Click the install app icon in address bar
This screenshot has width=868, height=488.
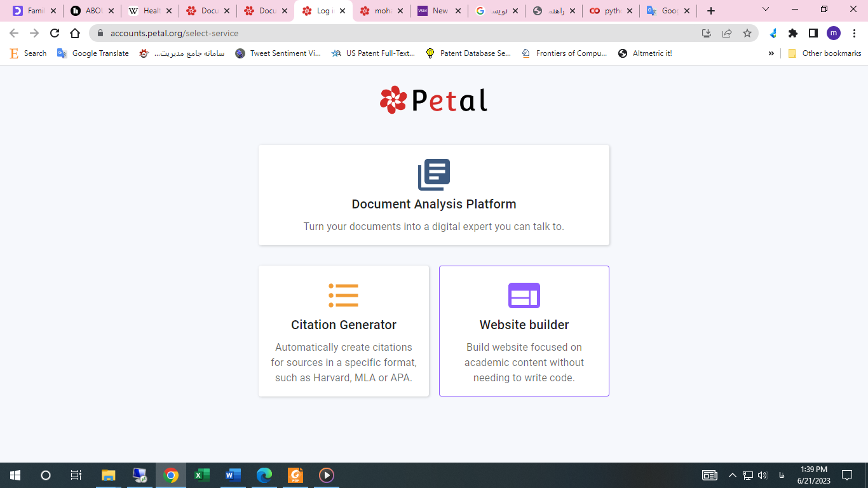707,33
